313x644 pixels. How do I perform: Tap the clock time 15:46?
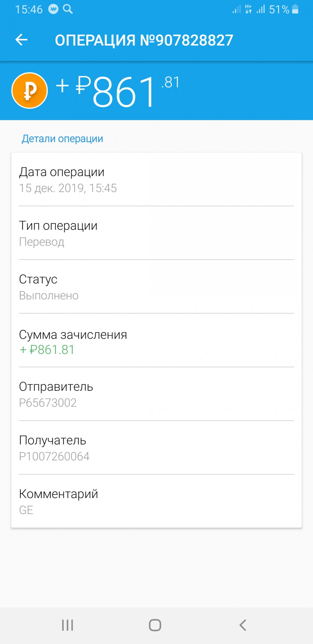point(28,9)
